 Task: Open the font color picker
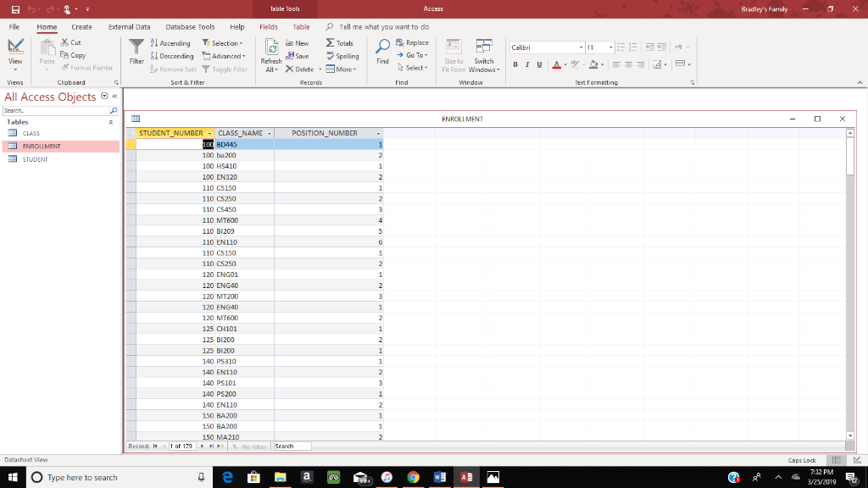tap(557, 64)
